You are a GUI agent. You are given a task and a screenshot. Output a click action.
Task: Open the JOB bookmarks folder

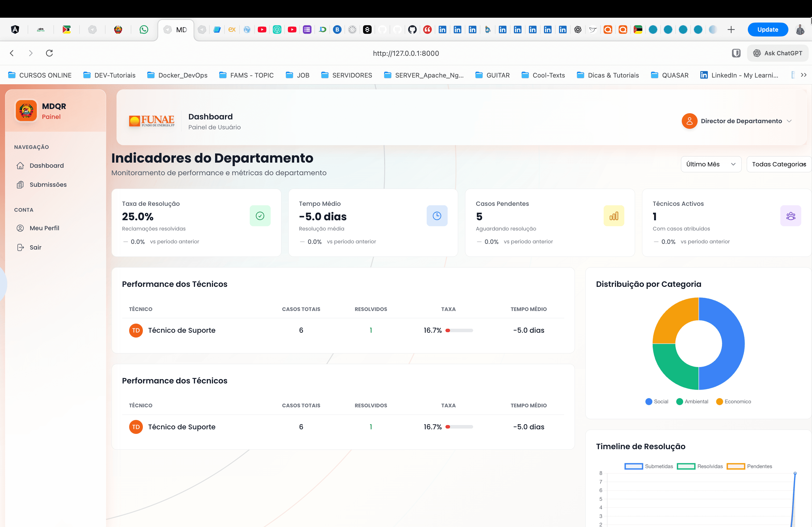[x=298, y=75]
